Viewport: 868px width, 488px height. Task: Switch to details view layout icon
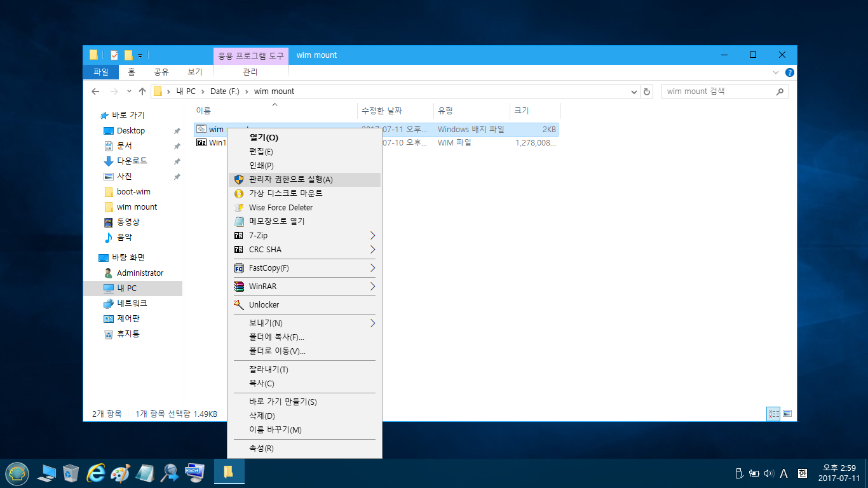click(x=774, y=414)
